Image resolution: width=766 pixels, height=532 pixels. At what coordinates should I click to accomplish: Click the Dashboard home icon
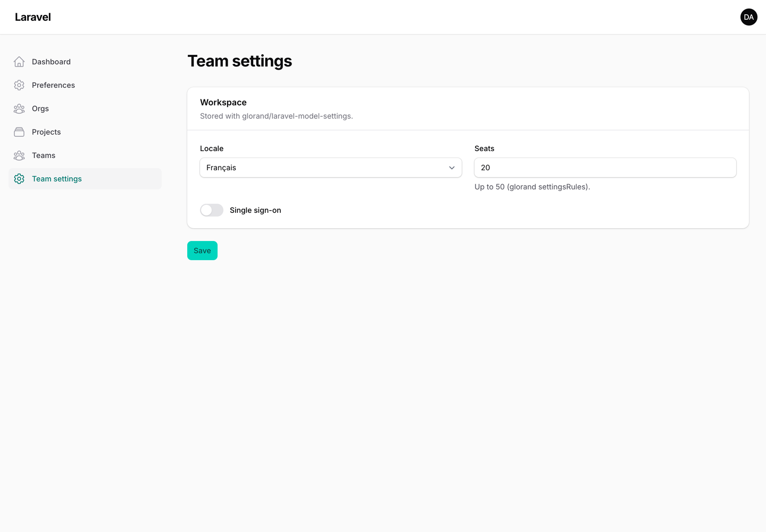coord(19,62)
